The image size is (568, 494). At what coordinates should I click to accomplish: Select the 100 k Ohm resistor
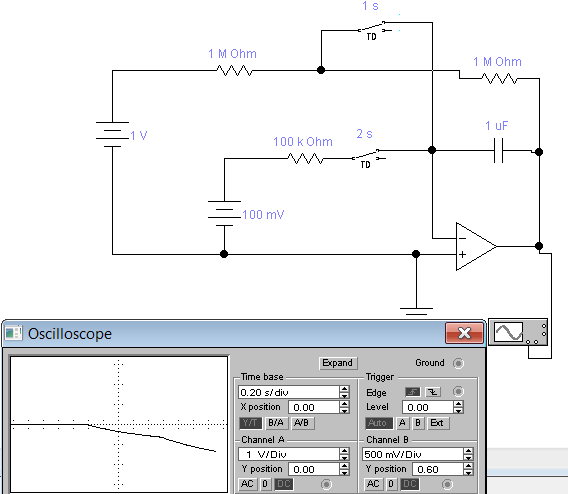[305, 159]
